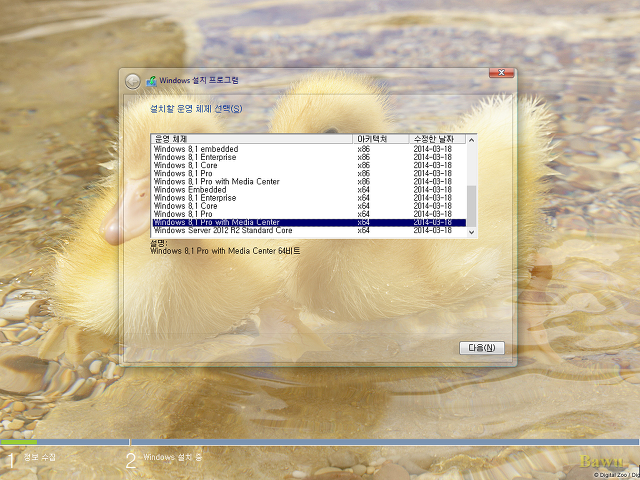Click the back arrow in setup window

[133, 82]
